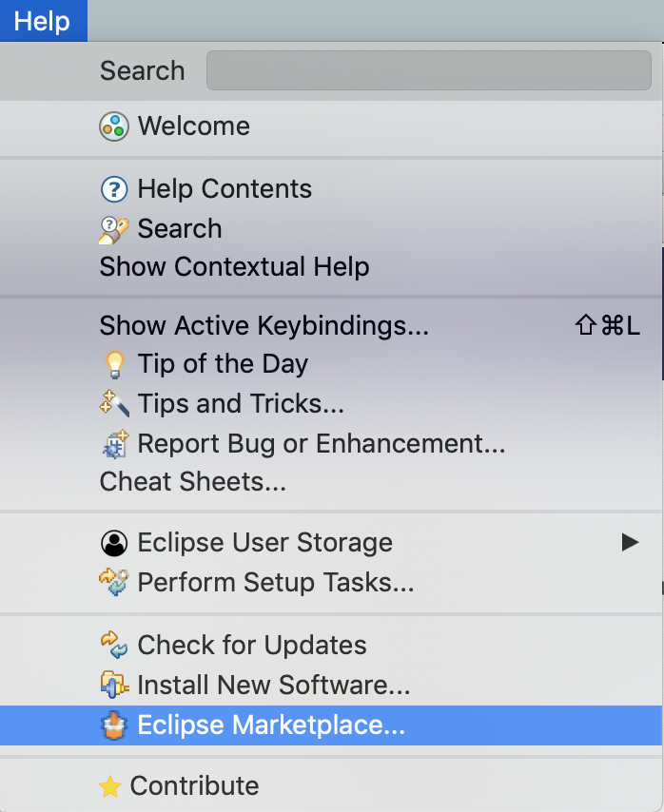The image size is (664, 812).
Task: Click the Eclipse User Storage person icon
Action: 114,543
